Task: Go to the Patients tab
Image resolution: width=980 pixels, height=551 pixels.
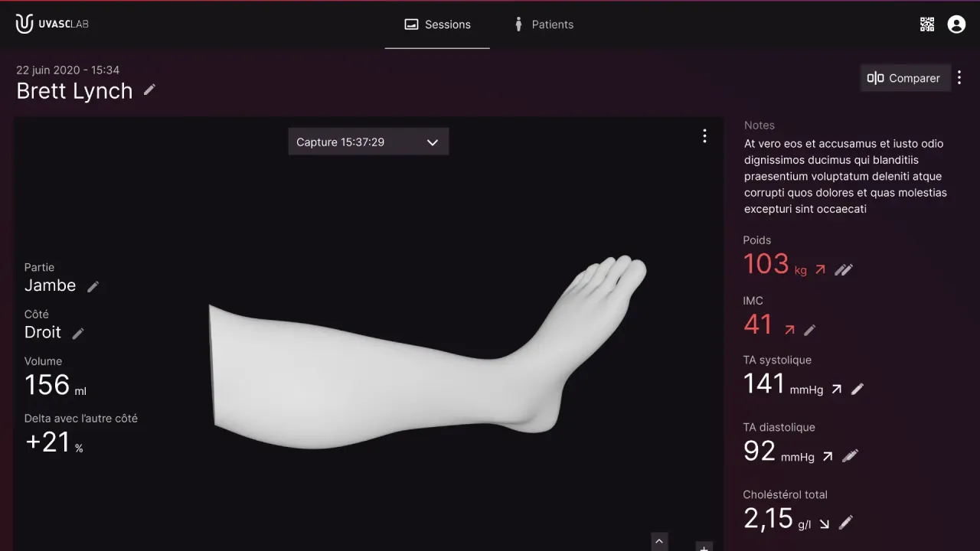Action: 543,24
